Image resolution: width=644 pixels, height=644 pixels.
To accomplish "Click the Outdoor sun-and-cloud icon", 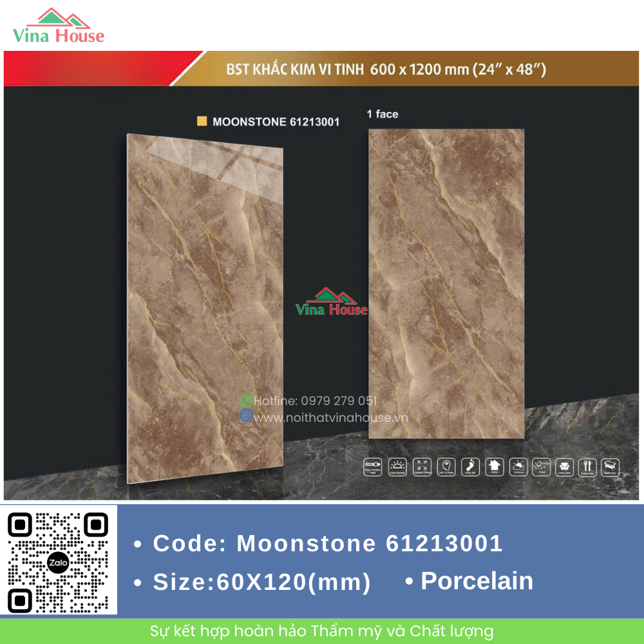I will (x=518, y=467).
